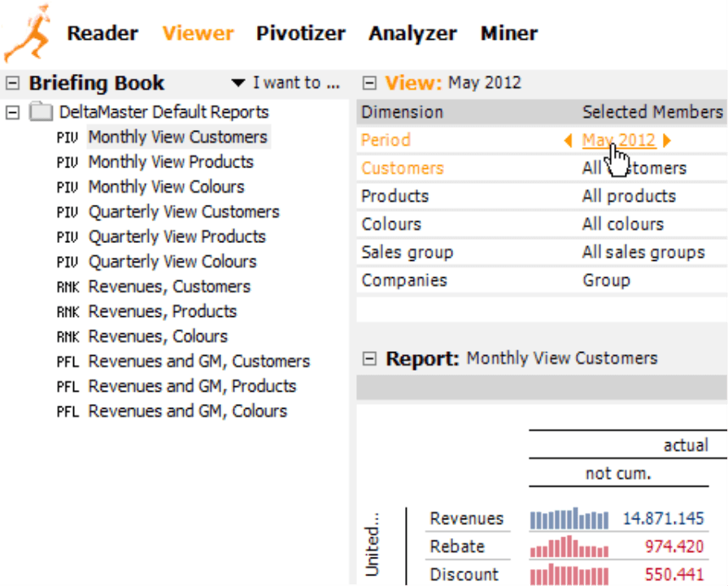The height and width of the screenshot is (586, 728).
Task: Click the PIV icon beside Monthly View Products
Action: (68, 163)
